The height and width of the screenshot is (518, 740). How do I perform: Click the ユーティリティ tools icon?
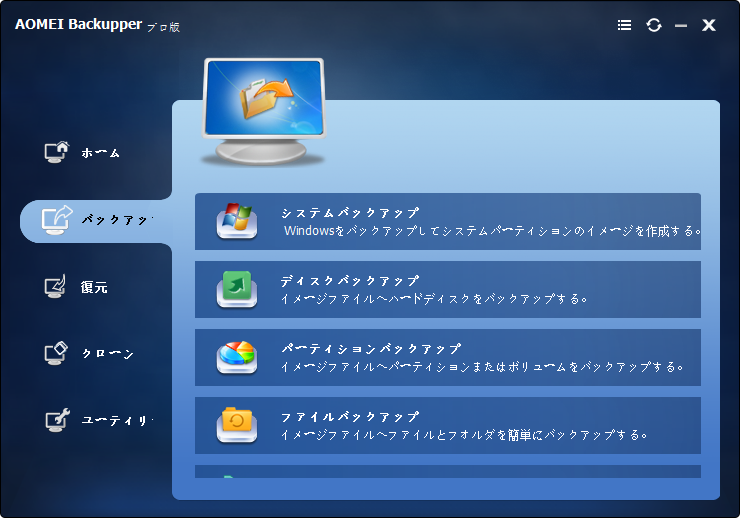tap(57, 420)
